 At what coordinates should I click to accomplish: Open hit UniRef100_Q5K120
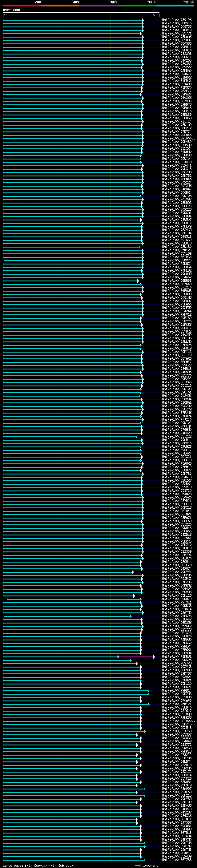(x=177, y=684)
